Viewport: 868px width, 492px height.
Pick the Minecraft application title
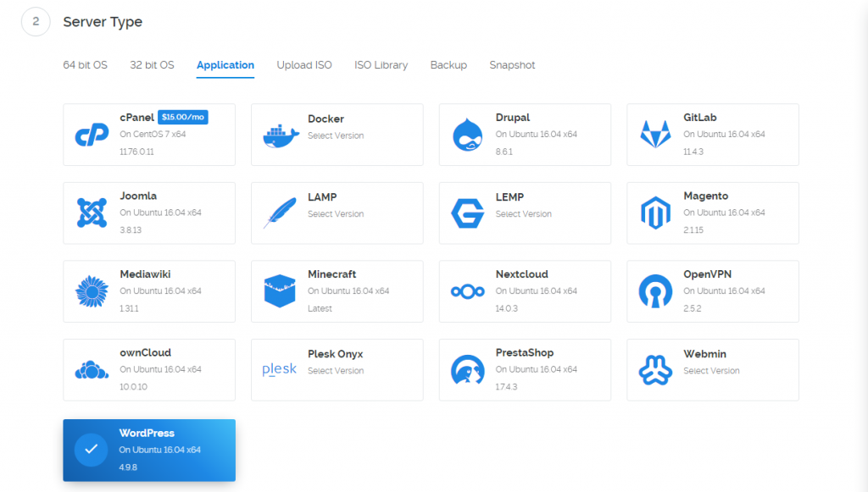pyautogui.click(x=331, y=274)
